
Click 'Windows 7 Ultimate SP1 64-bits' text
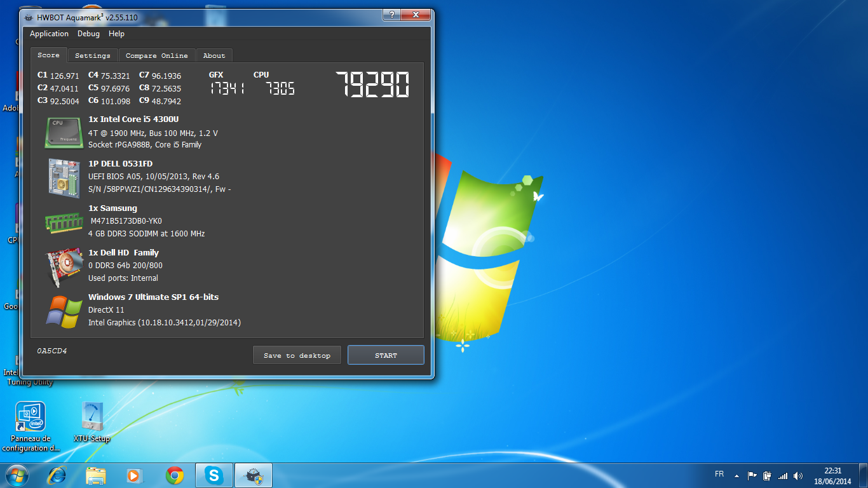153,297
